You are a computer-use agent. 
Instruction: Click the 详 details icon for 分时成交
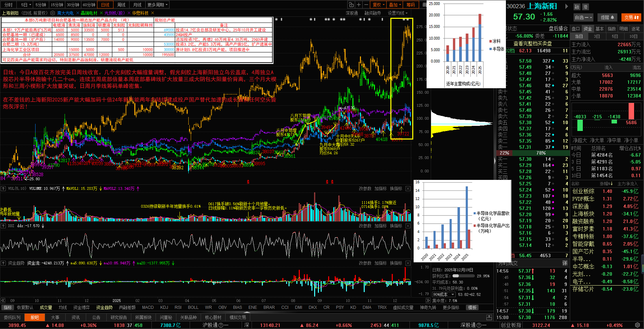click(565, 263)
